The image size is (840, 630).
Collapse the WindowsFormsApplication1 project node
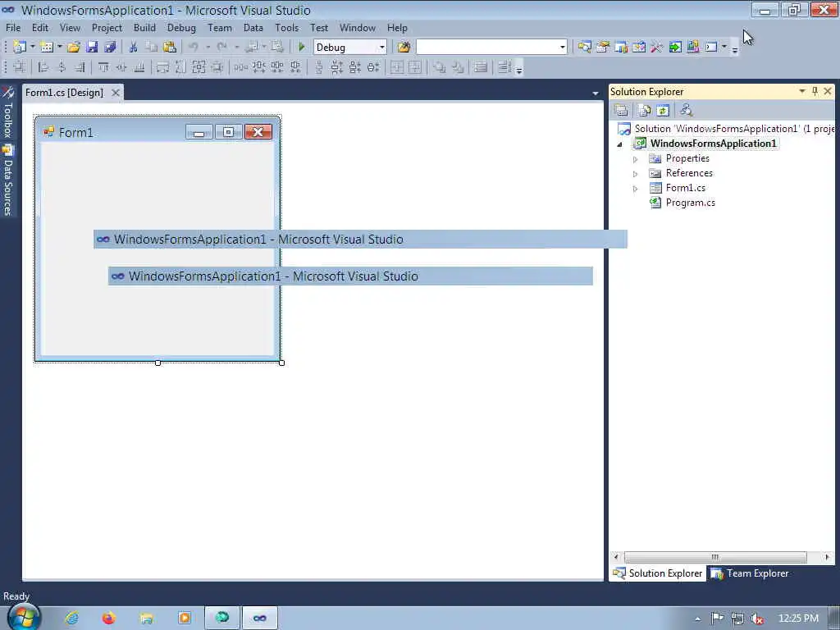pos(620,144)
